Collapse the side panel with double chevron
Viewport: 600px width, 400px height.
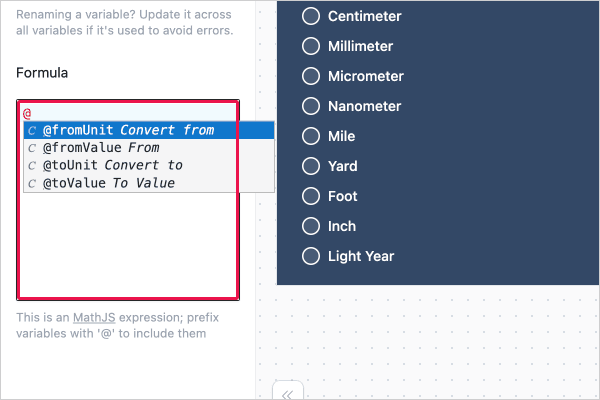[287, 393]
